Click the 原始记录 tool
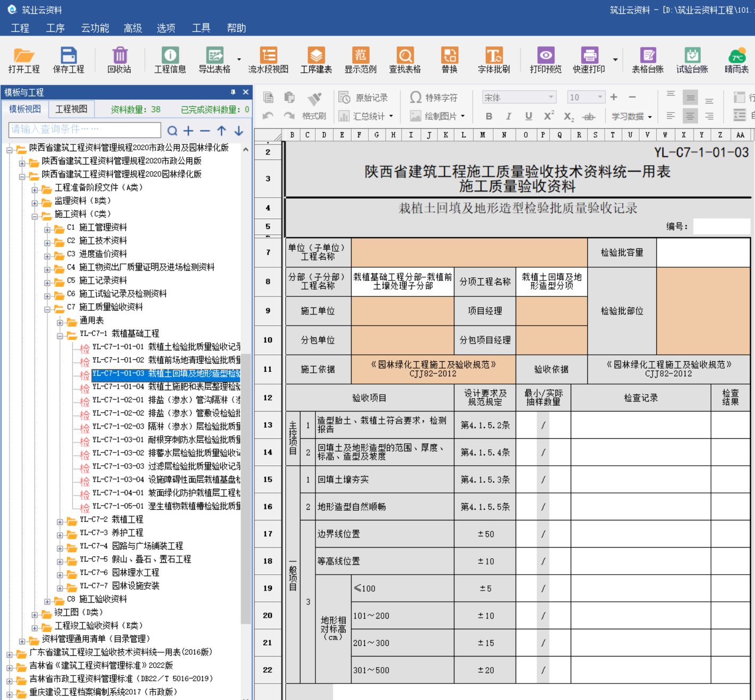This screenshot has width=755, height=700. tap(364, 98)
